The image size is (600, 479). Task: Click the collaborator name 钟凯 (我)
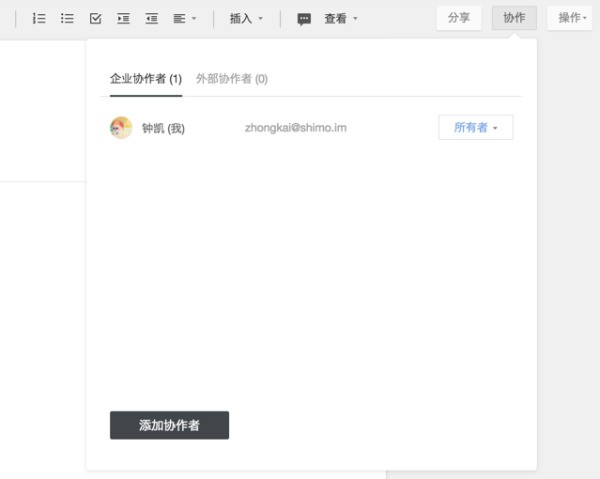(x=163, y=128)
